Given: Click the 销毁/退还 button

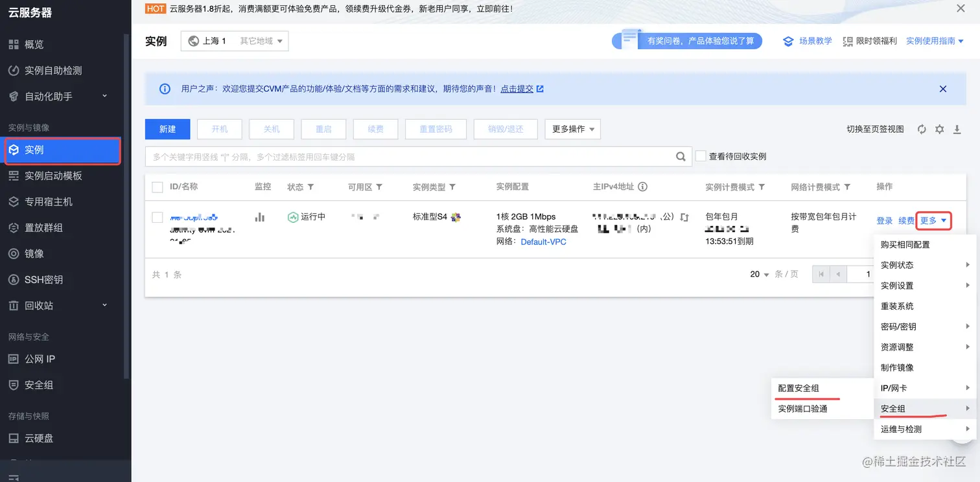Looking at the screenshot, I should [x=506, y=129].
